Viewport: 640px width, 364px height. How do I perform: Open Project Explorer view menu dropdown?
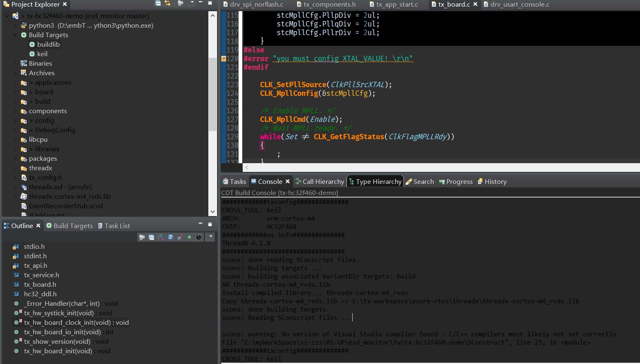(x=192, y=2)
